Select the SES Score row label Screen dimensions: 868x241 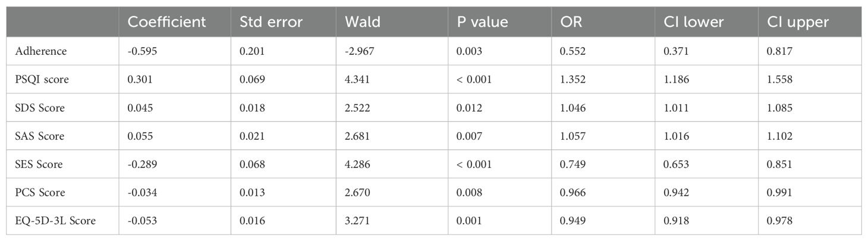[x=40, y=165]
